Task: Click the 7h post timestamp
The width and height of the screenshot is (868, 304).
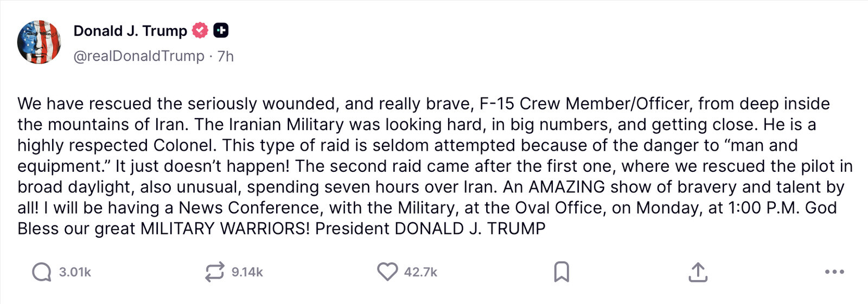Action: [x=226, y=56]
